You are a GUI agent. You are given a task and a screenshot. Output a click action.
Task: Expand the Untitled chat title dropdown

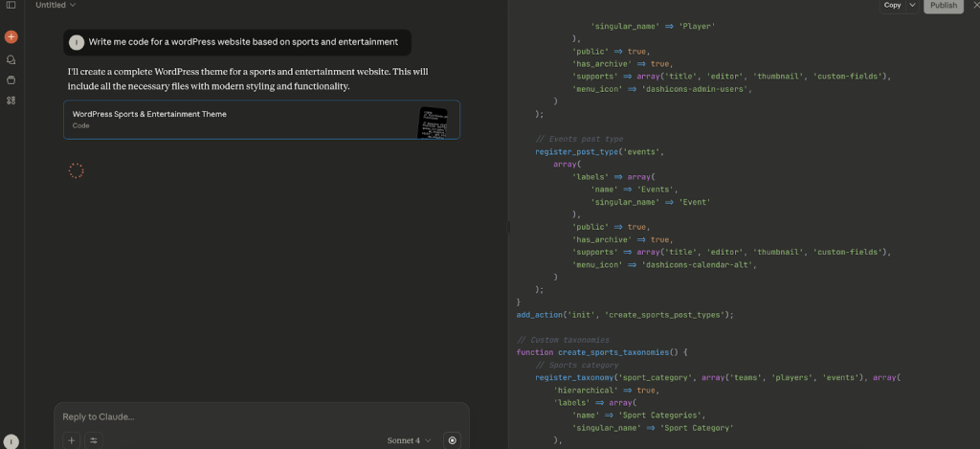pos(56,5)
